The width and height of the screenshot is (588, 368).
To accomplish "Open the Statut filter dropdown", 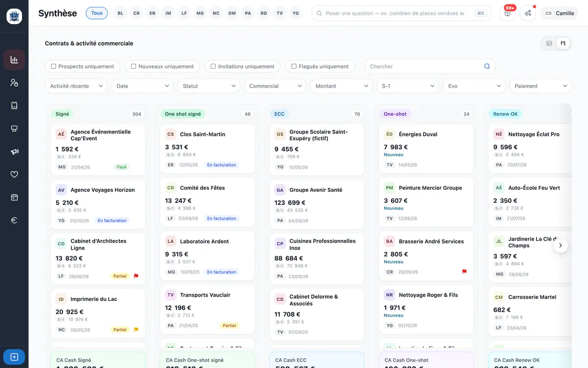I will (209, 86).
